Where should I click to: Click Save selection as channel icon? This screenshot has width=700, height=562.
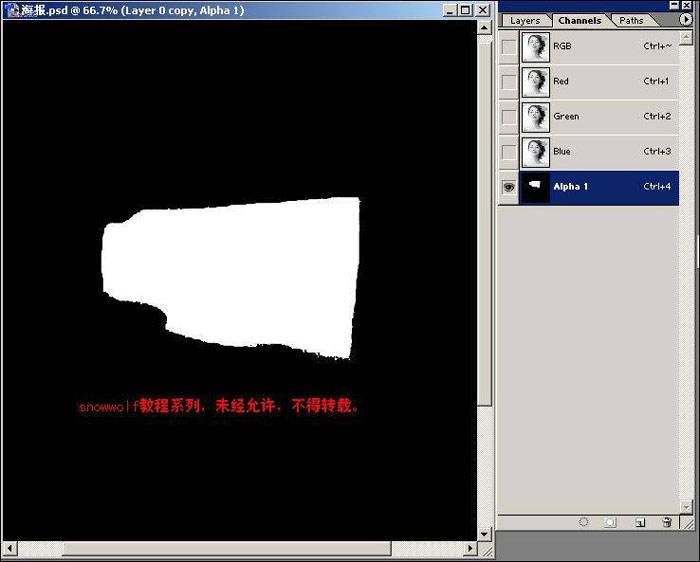610,522
